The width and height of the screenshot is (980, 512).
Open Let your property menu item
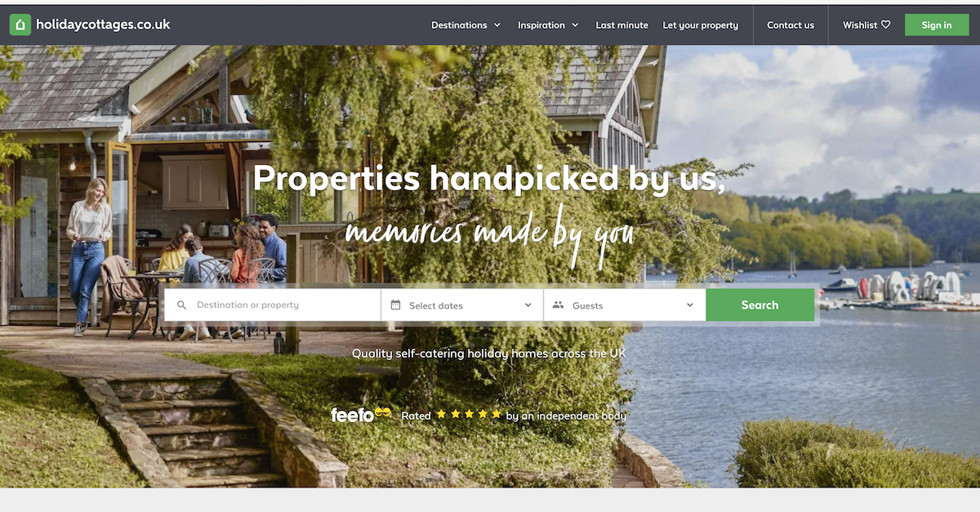(700, 25)
